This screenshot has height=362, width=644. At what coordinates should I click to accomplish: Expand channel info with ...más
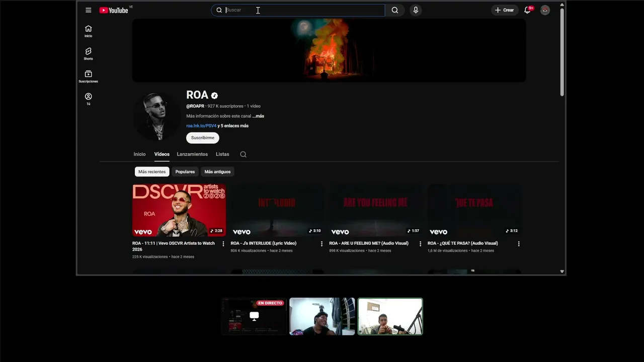click(x=258, y=116)
